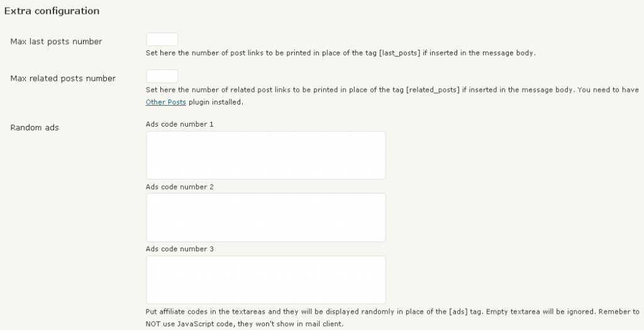Click the "plugin installed." text after the link
This screenshot has width=644, height=330.
tap(215, 102)
